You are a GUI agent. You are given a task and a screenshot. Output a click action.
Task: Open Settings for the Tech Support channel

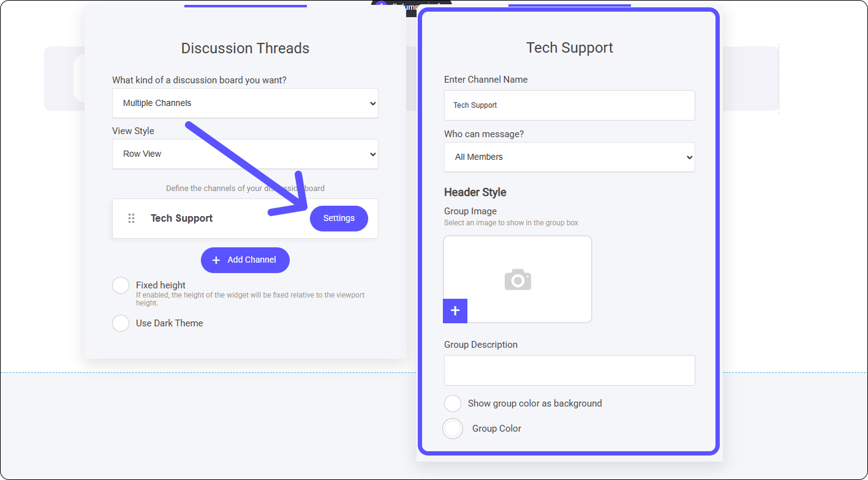point(339,219)
